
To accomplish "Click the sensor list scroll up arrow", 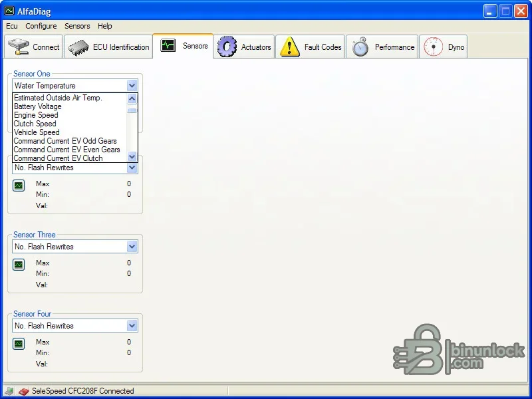I will tap(132, 98).
